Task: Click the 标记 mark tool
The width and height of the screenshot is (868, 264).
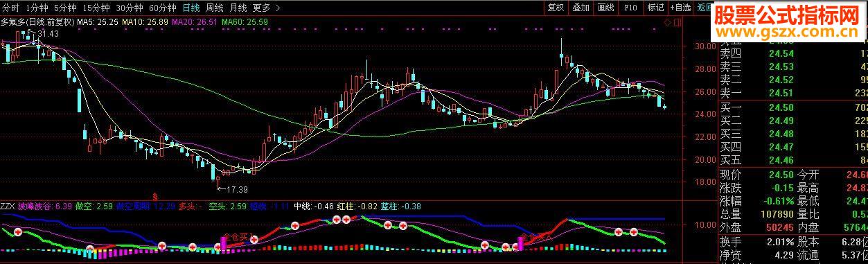Action: point(655,8)
